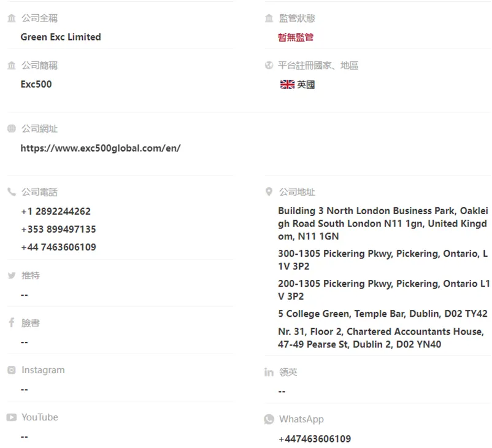Viewport: 492px width, 448px height.
Task: Click the globe icon beside registration country
Action: click(x=269, y=65)
